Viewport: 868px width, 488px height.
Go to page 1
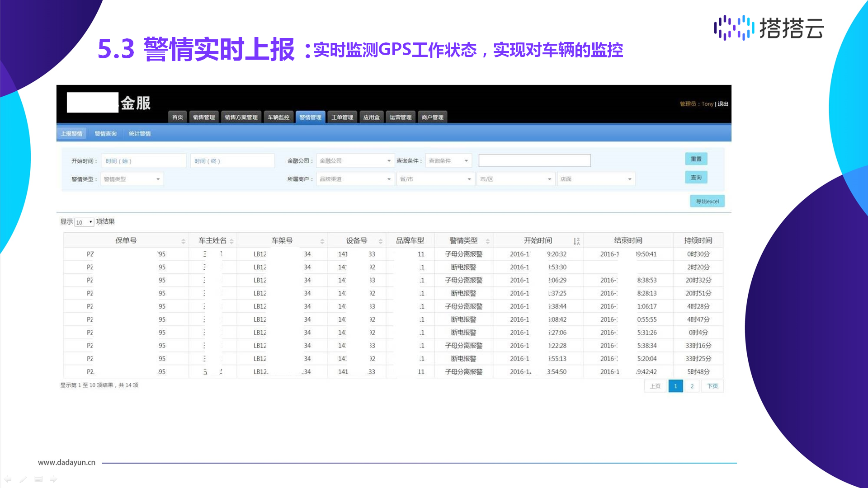[x=675, y=386]
